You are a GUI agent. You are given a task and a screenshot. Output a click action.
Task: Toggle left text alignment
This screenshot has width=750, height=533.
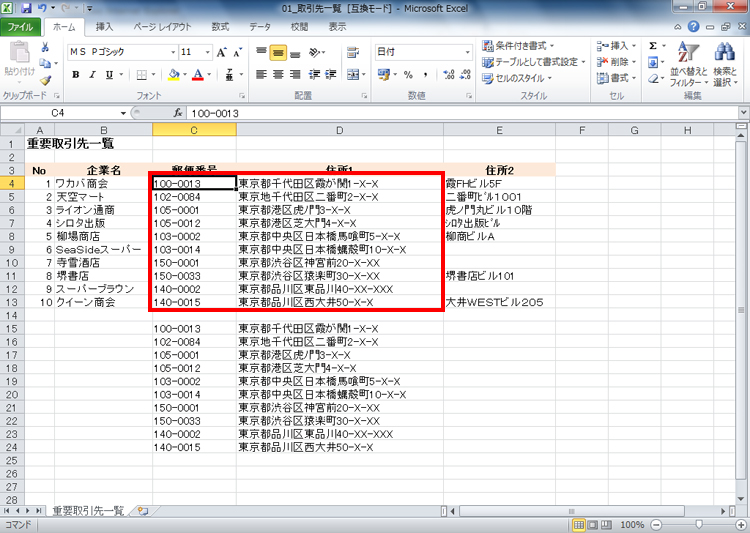(261, 75)
